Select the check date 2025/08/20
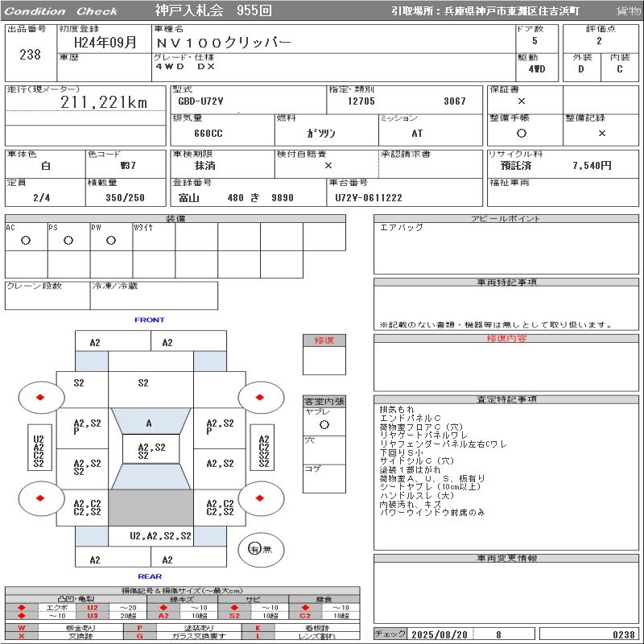The width and height of the screenshot is (644, 644). point(440,634)
